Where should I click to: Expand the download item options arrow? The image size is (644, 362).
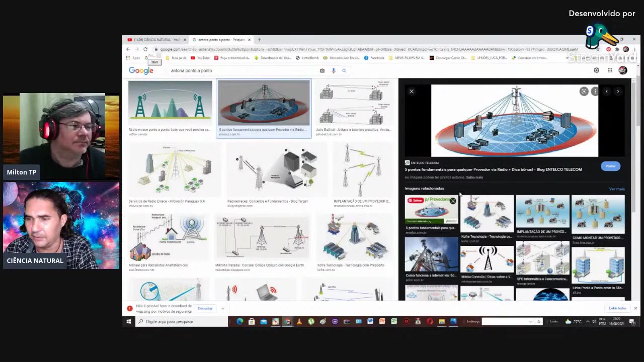[x=222, y=308]
